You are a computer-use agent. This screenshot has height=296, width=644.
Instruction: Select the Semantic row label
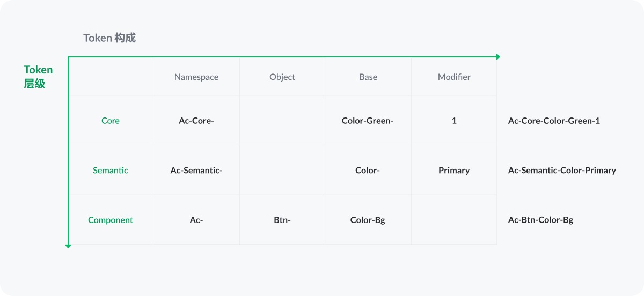tap(111, 170)
